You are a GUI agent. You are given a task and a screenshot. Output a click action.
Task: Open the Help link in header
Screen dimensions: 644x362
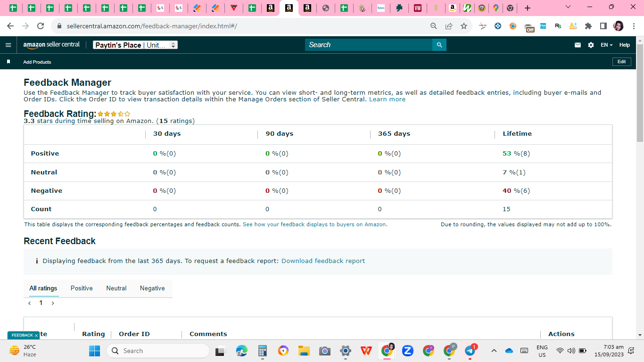[625, 45]
